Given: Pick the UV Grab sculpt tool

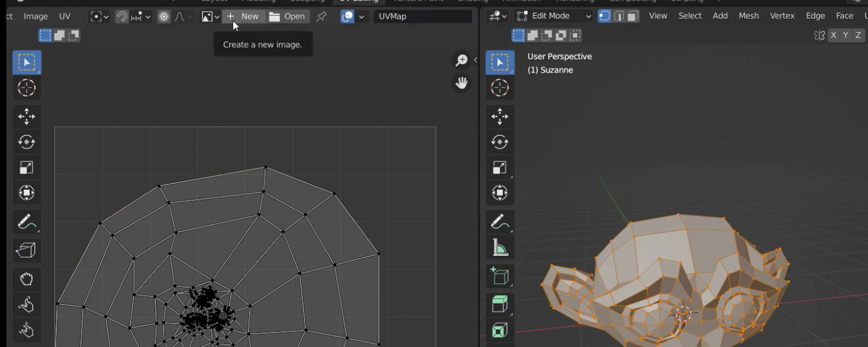Looking at the screenshot, I should click(x=27, y=279).
